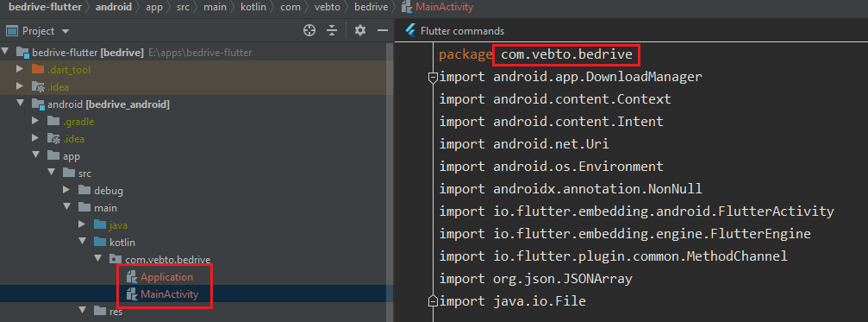Screen dimensions: 868x322
Task: Click the Project panel vertical scrollbar
Action: (x=390, y=182)
